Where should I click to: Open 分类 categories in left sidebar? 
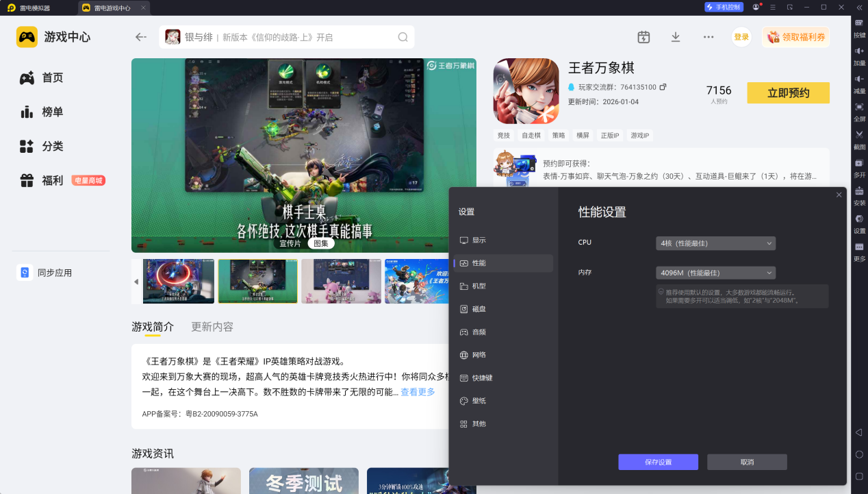42,147
